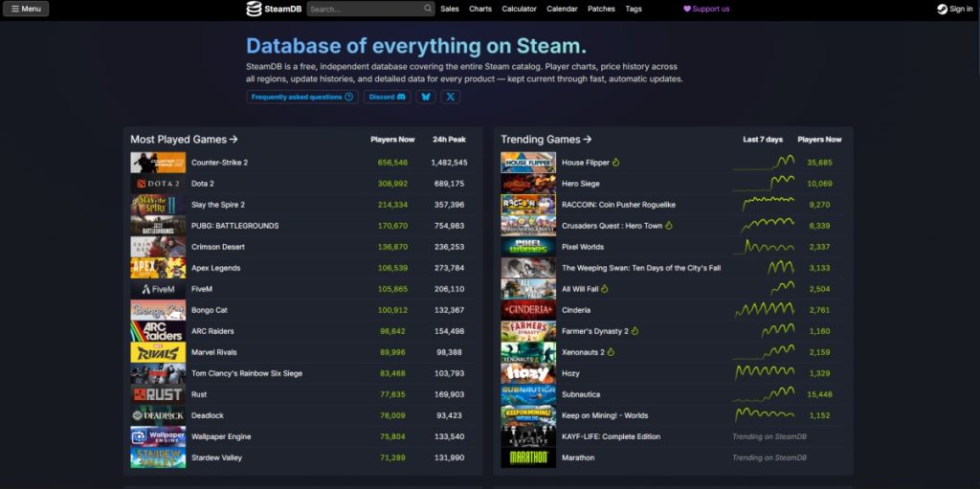Screen dimensions: 980x489
Task: Open the Charts menu item
Action: [480, 9]
